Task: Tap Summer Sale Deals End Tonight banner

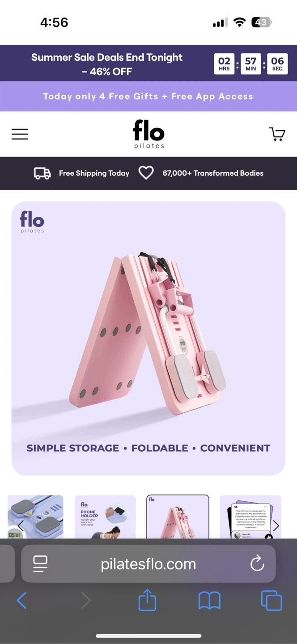Action: (x=107, y=64)
